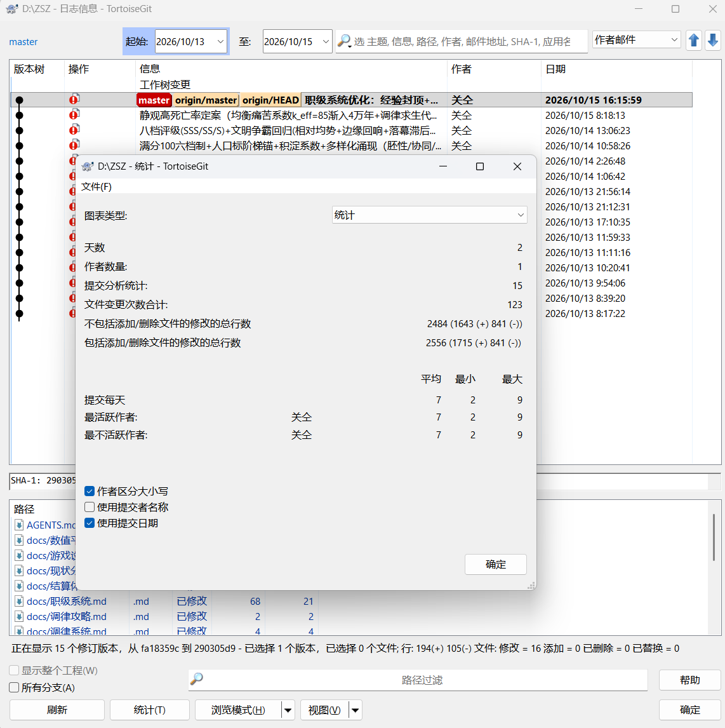The height and width of the screenshot is (728, 725).
Task: Click the red master ref label
Action: [154, 100]
